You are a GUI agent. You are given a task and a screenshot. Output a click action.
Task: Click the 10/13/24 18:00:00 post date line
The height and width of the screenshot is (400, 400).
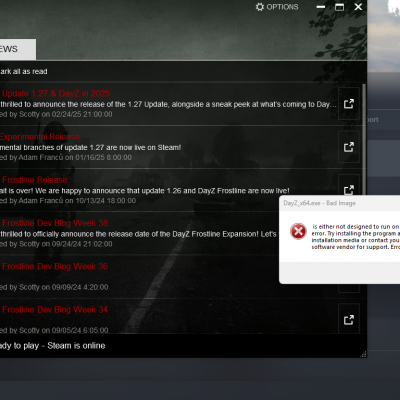tap(68, 201)
